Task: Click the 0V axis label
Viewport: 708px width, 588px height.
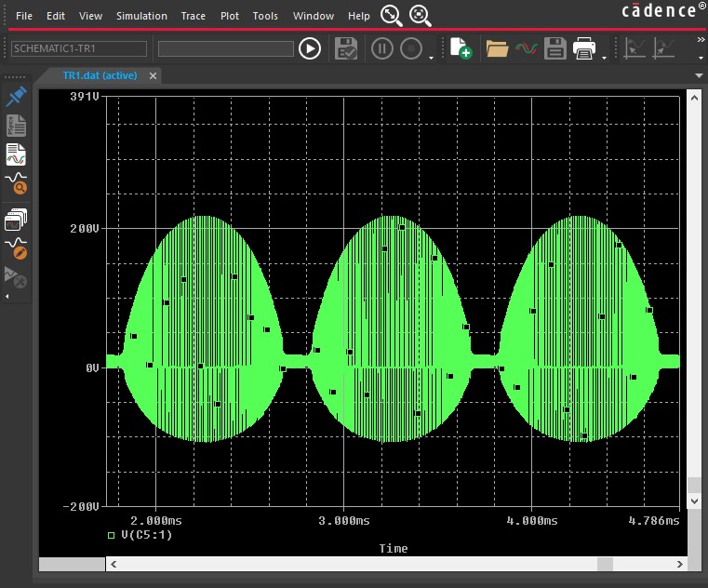Action: point(92,368)
